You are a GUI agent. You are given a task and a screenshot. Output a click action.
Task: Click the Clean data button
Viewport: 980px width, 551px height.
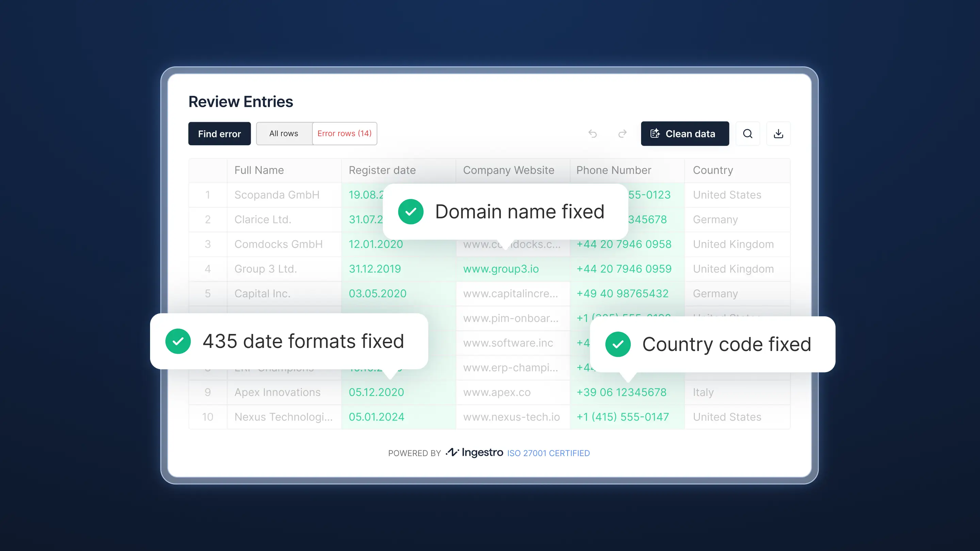point(685,133)
